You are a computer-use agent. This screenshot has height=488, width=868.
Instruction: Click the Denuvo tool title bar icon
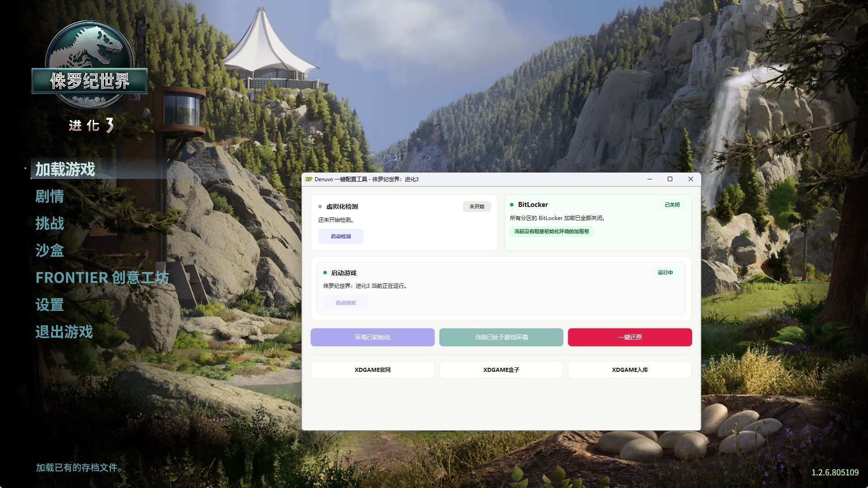tap(309, 179)
